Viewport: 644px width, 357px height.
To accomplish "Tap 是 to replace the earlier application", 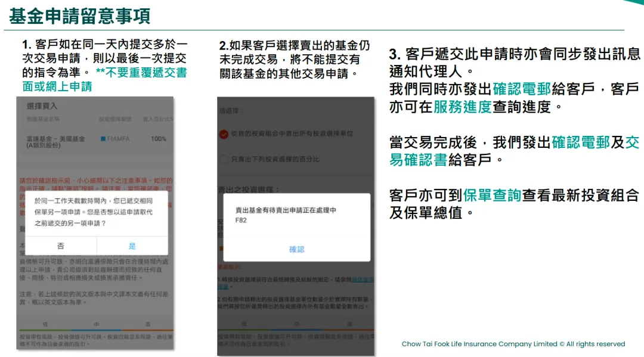I will (x=132, y=246).
